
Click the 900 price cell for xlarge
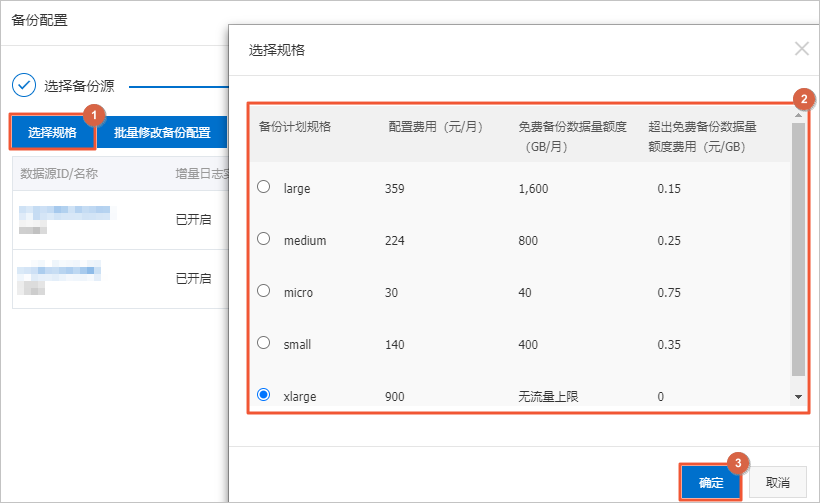click(x=395, y=397)
